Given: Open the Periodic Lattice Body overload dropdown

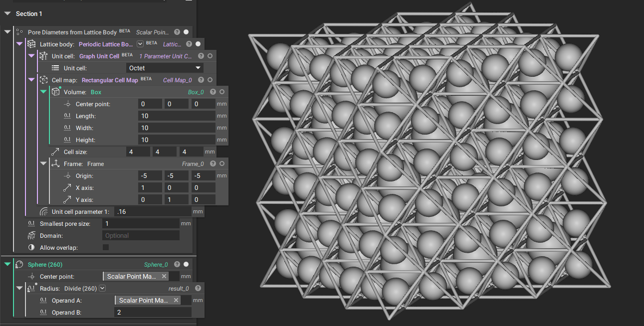Looking at the screenshot, I should [x=140, y=44].
